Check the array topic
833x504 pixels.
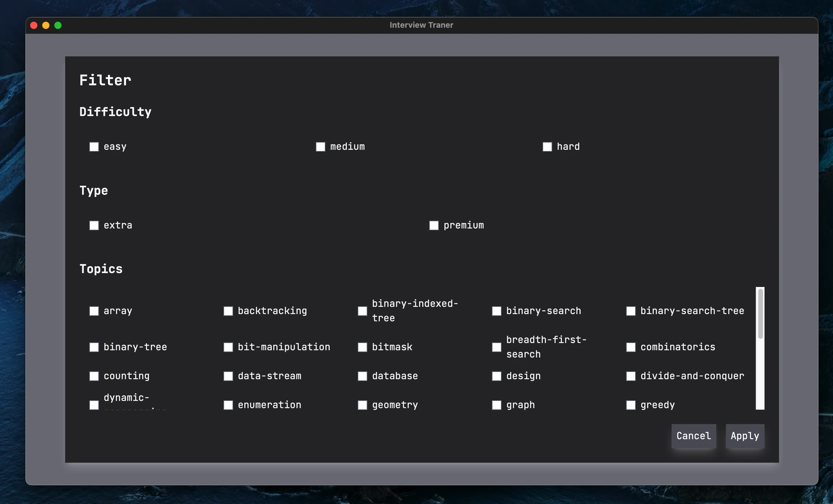click(94, 311)
